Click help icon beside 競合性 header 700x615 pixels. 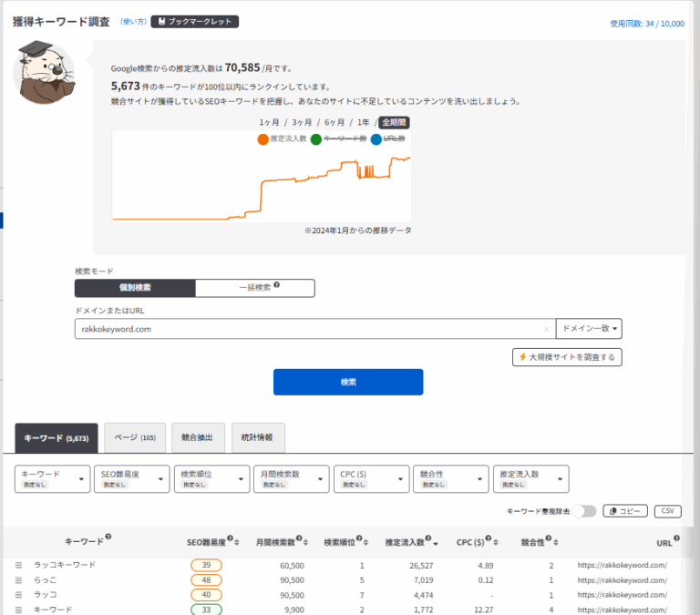(548, 538)
